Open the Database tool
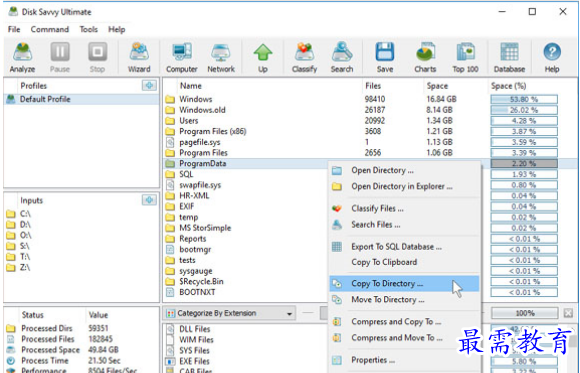 (509, 57)
